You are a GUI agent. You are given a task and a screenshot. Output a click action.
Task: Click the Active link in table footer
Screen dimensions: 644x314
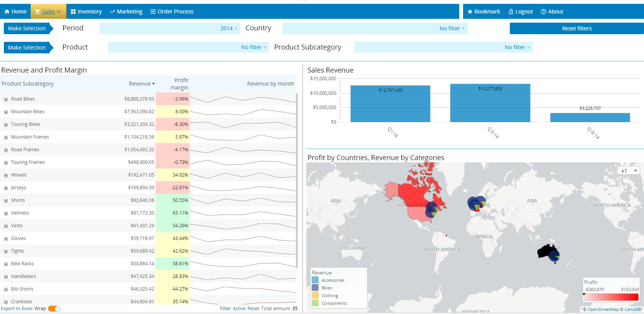[239, 309]
